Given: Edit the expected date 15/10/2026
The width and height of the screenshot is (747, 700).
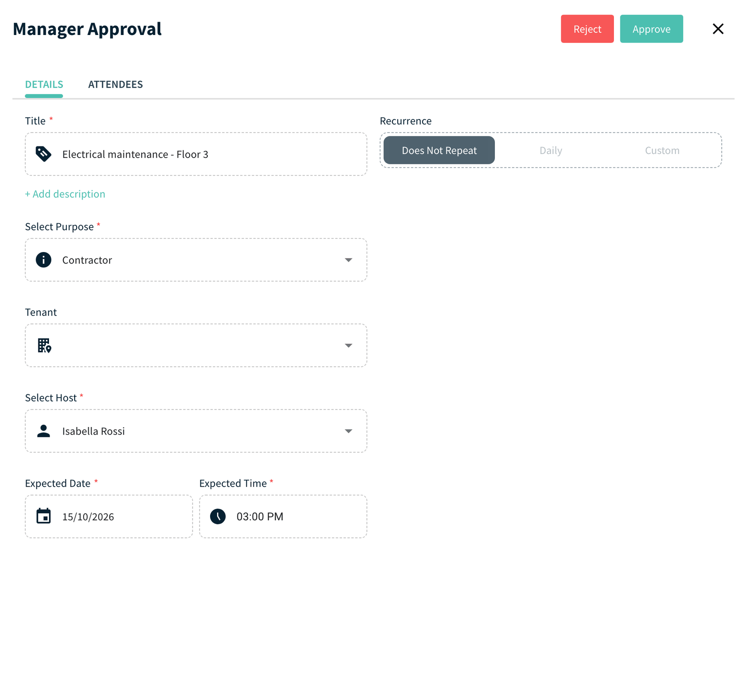Looking at the screenshot, I should tap(88, 517).
